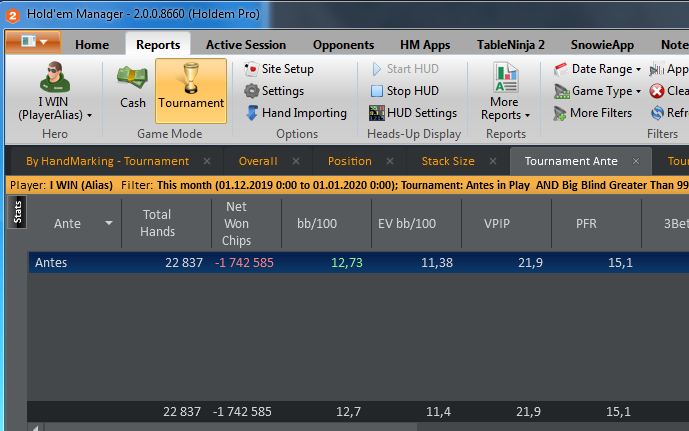The height and width of the screenshot is (431, 689).
Task: Sort by PFR column header
Action: click(x=586, y=224)
